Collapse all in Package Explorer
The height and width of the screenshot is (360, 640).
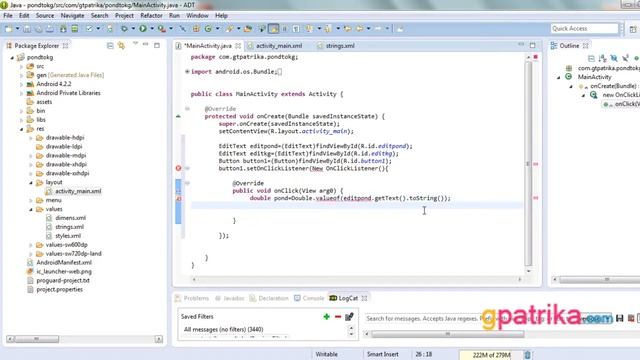[x=110, y=46]
